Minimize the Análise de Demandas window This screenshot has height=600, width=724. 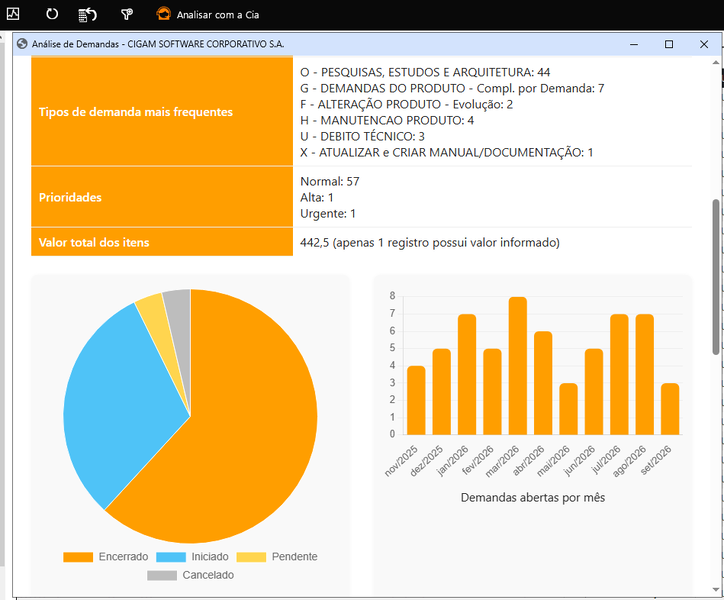pos(634,44)
